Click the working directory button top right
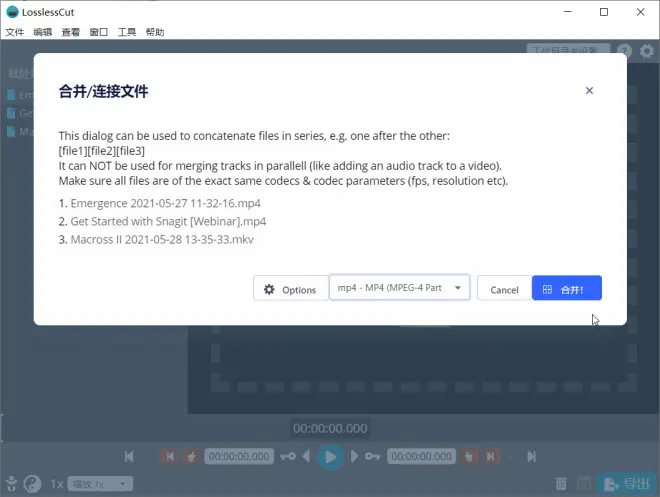The height and width of the screenshot is (497, 660). 568,50
